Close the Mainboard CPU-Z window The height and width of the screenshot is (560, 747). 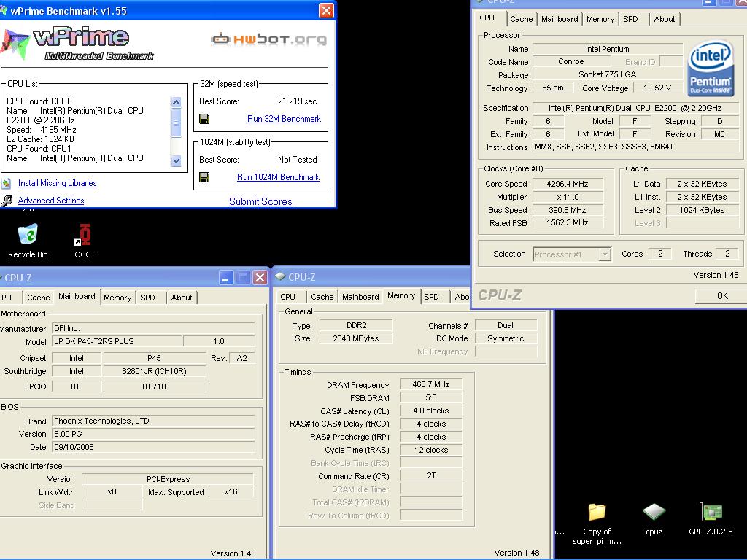(260, 278)
